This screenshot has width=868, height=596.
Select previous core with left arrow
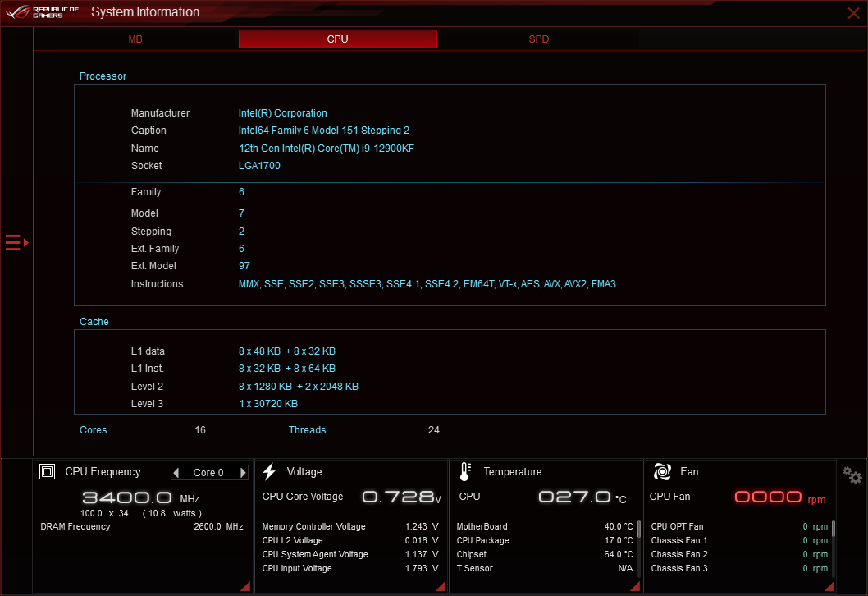point(176,473)
